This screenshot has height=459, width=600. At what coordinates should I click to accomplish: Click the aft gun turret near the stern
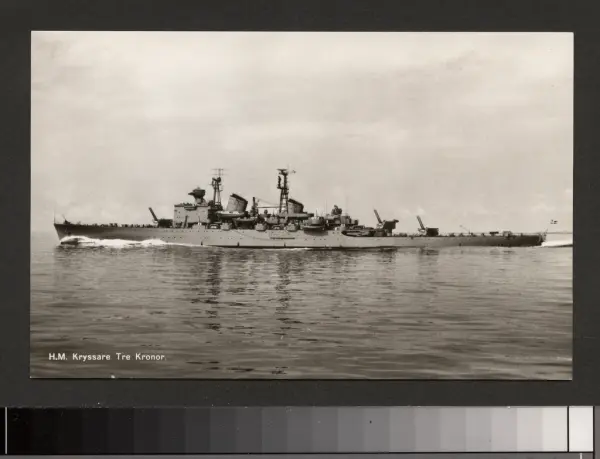point(428,229)
